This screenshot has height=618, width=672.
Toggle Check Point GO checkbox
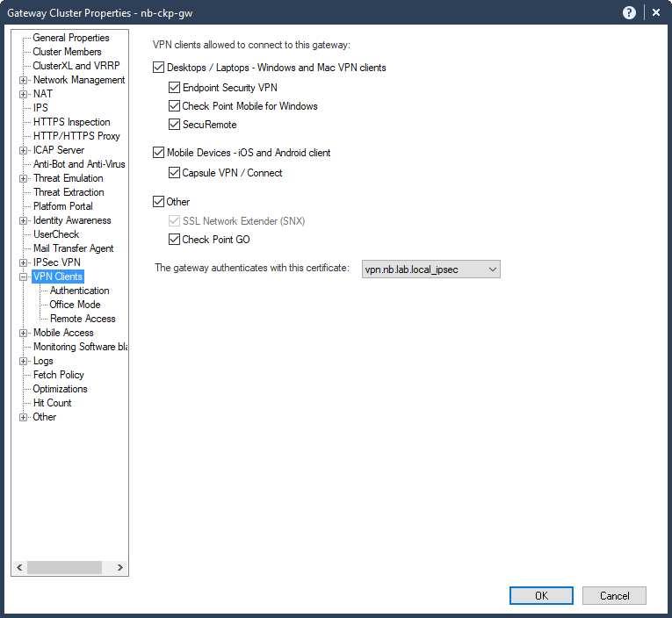coord(174,240)
